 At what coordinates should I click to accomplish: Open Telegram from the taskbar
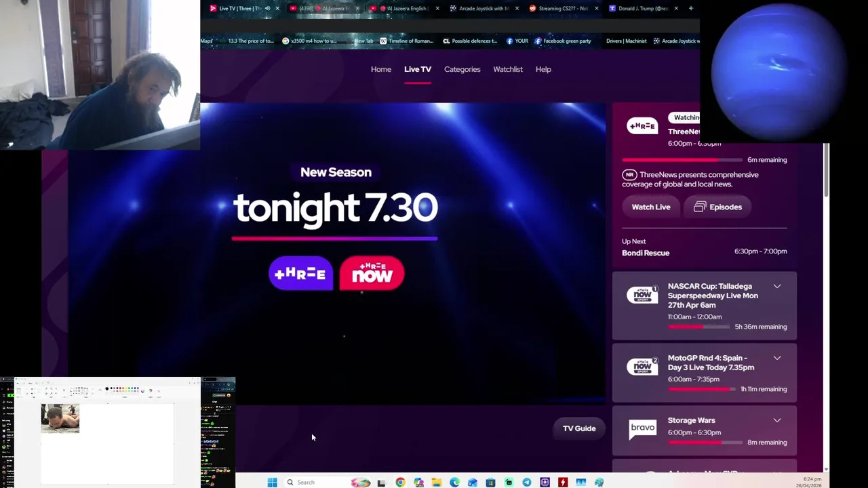527,482
